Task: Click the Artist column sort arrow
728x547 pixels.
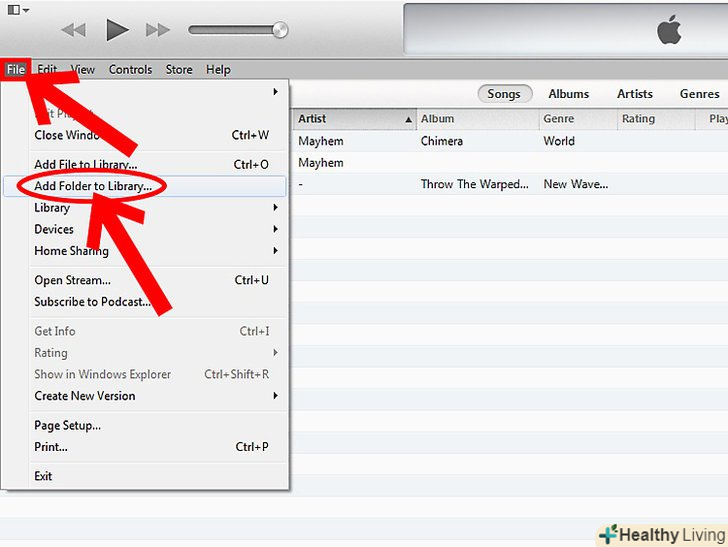Action: click(408, 120)
